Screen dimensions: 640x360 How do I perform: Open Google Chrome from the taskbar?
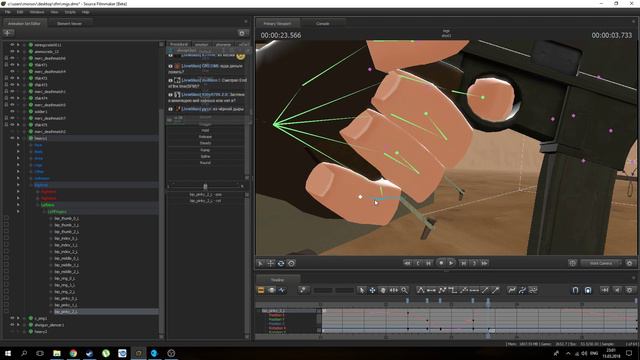tap(73, 353)
